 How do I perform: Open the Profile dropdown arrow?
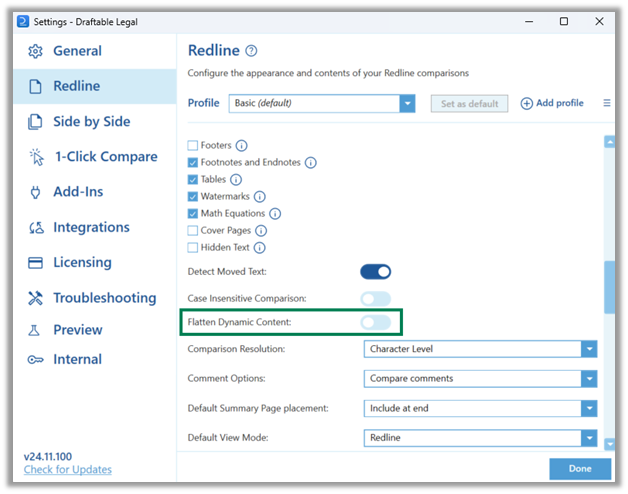point(407,104)
